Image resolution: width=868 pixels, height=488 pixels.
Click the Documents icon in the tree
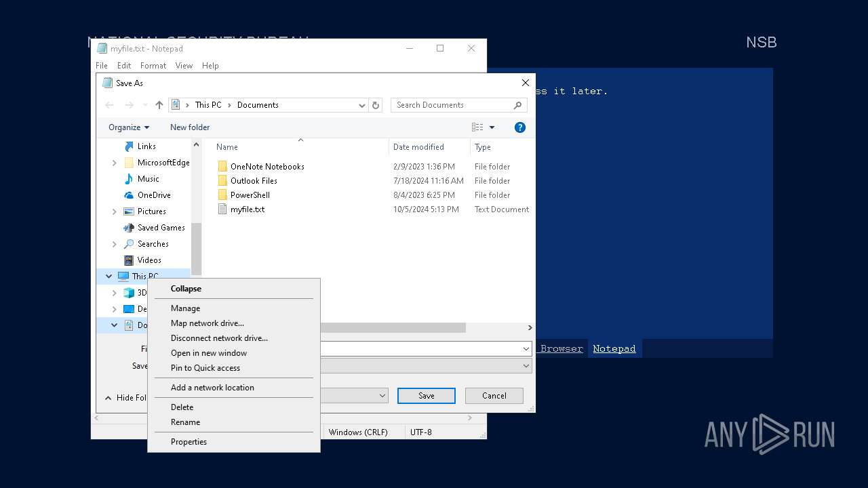tap(129, 325)
